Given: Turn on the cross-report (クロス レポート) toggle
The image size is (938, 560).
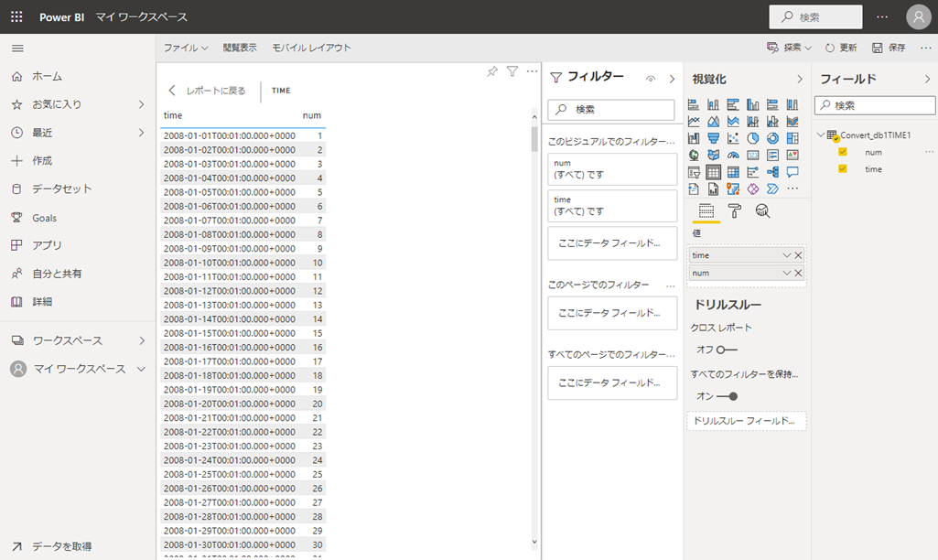Looking at the screenshot, I should (727, 350).
